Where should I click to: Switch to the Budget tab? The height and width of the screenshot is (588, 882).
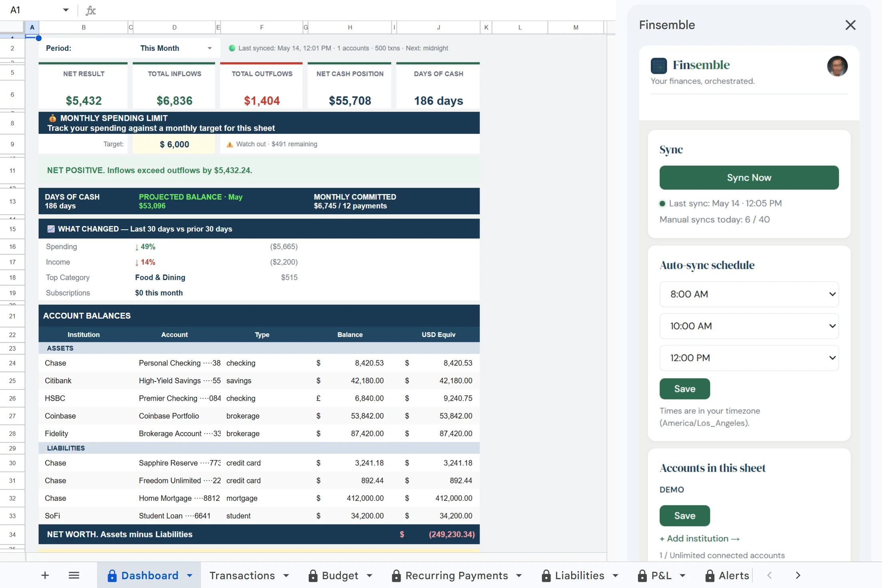coord(340,575)
